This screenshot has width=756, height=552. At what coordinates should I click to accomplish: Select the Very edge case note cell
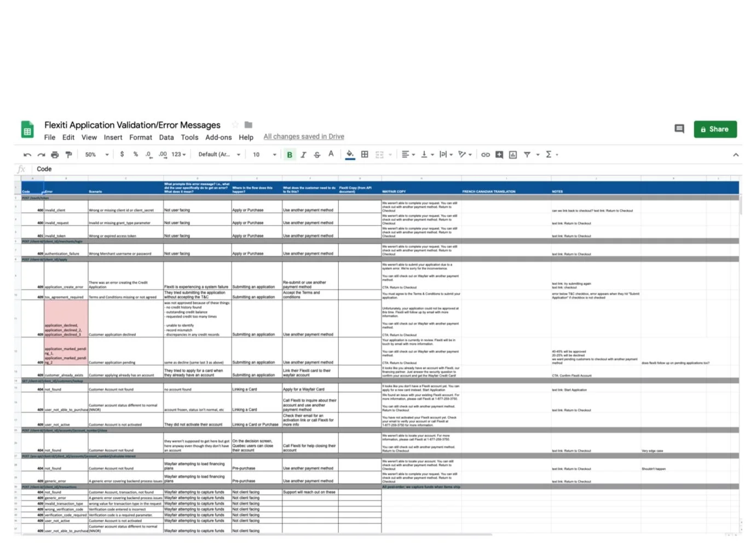click(674, 443)
